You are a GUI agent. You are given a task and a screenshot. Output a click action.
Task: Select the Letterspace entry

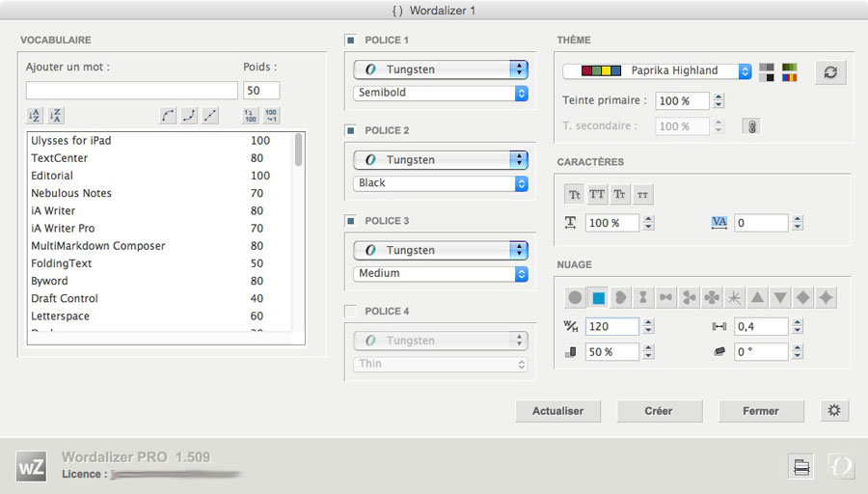click(159, 316)
